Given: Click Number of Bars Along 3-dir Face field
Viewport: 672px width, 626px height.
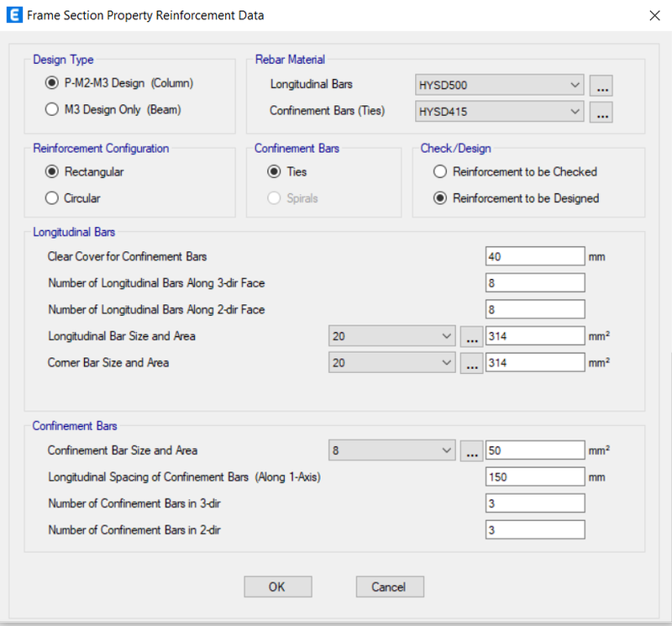Looking at the screenshot, I should tap(535, 283).
